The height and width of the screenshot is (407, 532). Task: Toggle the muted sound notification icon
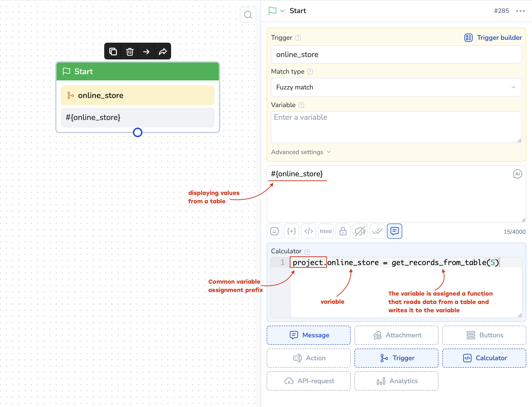(x=360, y=231)
